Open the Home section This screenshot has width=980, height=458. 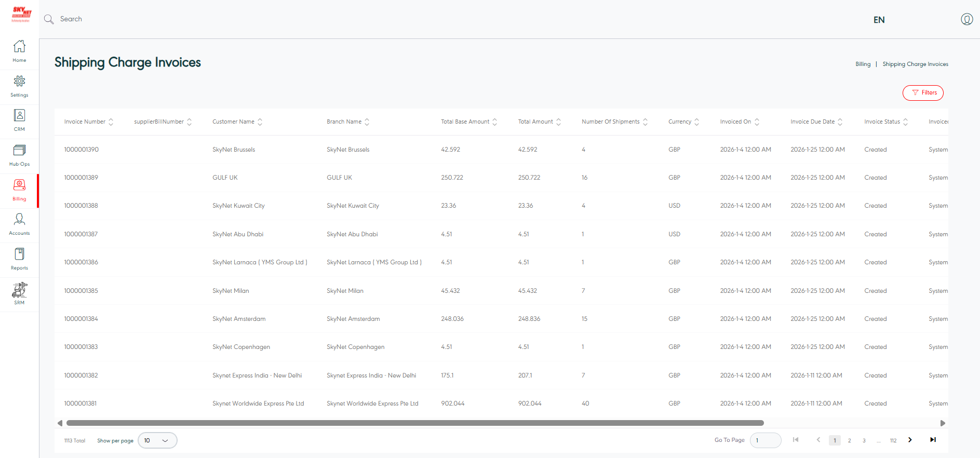click(19, 51)
